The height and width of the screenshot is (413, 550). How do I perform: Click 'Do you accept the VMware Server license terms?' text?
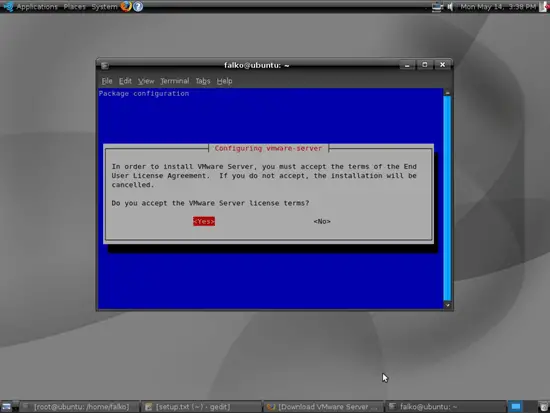(210, 203)
